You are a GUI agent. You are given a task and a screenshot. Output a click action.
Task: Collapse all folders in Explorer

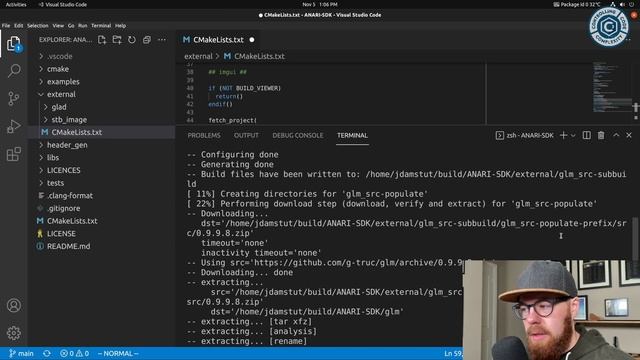click(147, 40)
